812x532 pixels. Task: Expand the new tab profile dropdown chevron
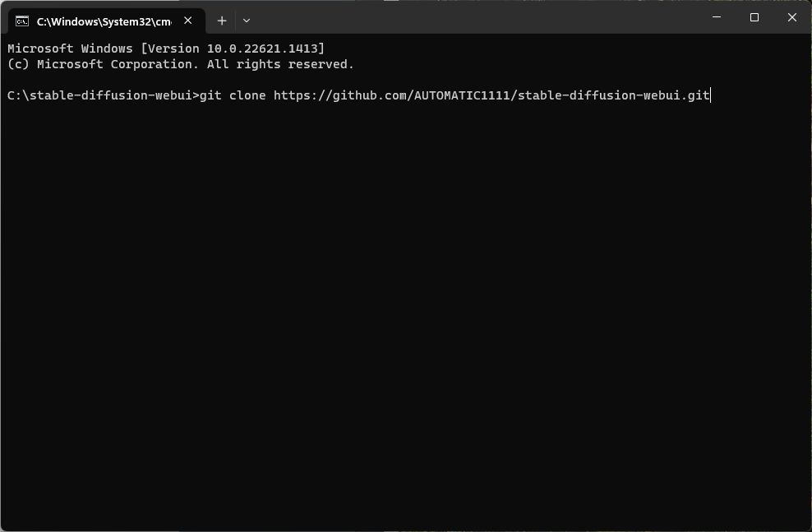click(247, 21)
